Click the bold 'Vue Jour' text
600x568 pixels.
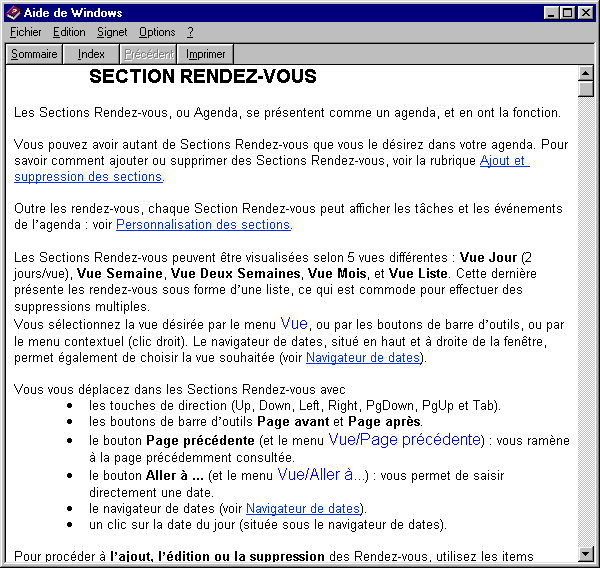tap(488, 257)
